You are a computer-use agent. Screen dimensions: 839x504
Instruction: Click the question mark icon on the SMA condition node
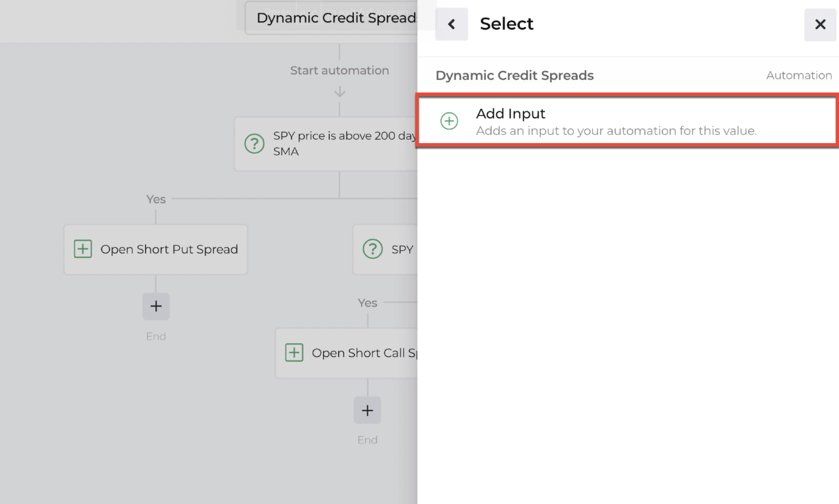tap(254, 143)
